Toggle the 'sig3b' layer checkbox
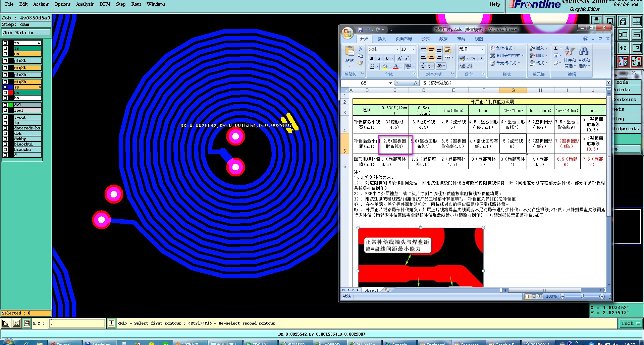Viewport: 644px width, 345px height. click(5, 82)
